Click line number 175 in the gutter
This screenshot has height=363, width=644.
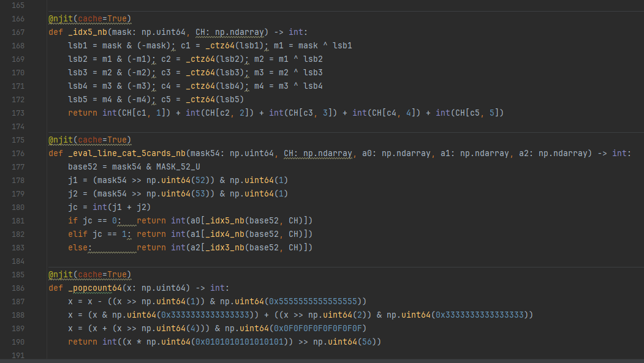coord(18,140)
